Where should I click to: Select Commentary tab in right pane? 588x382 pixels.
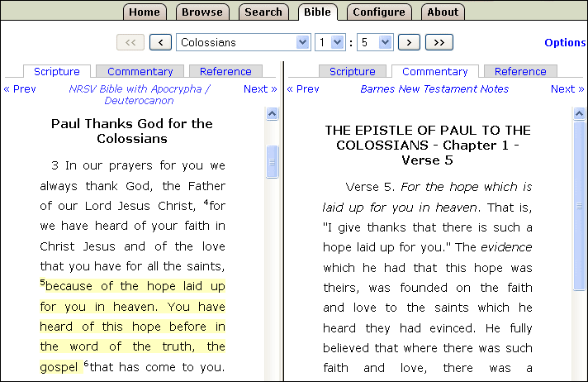[x=435, y=71]
